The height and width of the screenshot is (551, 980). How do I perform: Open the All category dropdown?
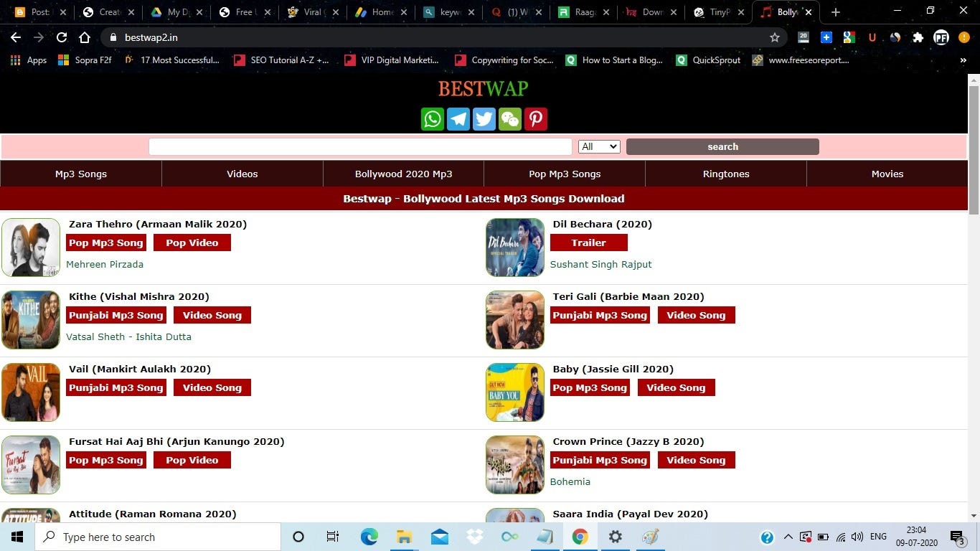[x=599, y=146]
